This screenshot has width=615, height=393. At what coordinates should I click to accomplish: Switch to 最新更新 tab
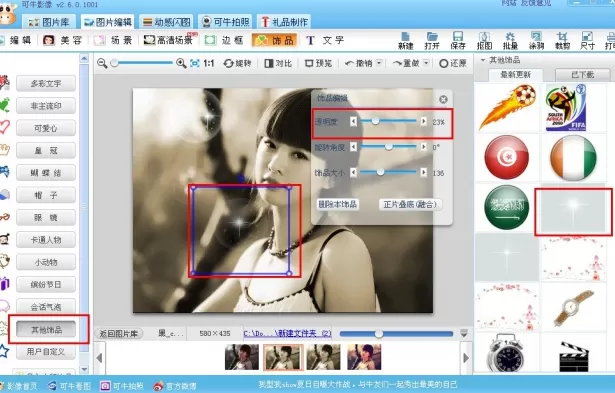[515, 75]
